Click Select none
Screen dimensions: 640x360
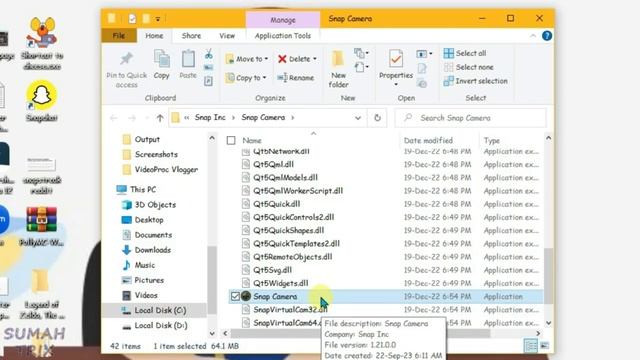[x=469, y=67]
